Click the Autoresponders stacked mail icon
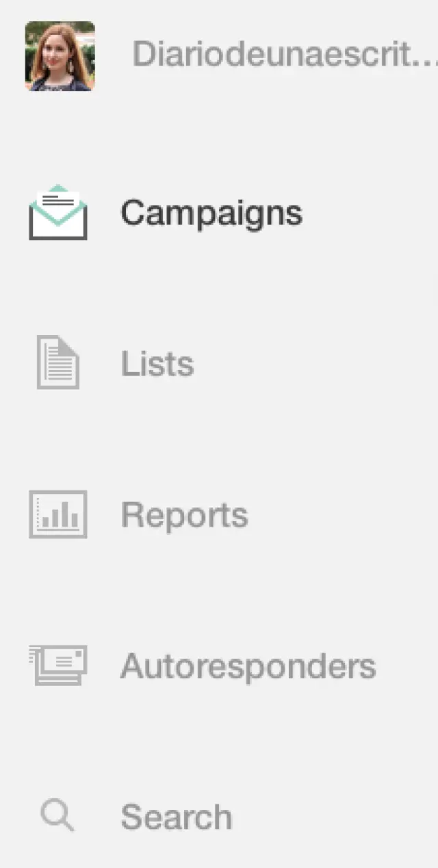 pos(58,665)
